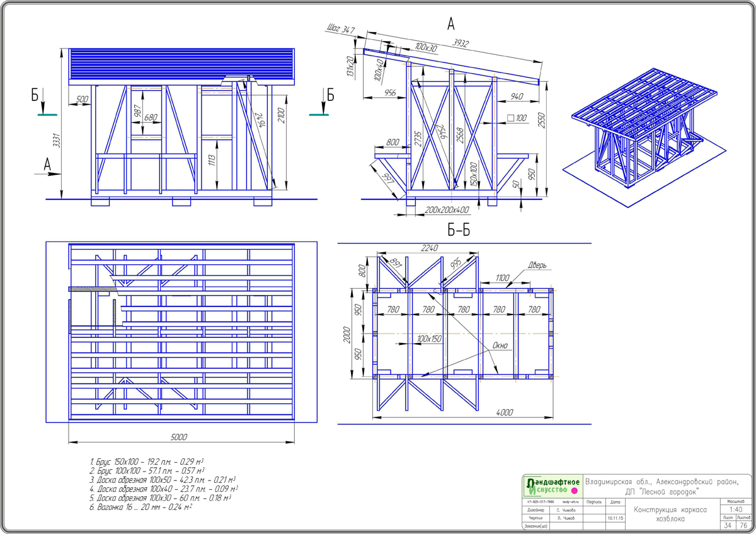
Task: Select materials line 3. Доска обрезная 100x50
Action: click(163, 479)
